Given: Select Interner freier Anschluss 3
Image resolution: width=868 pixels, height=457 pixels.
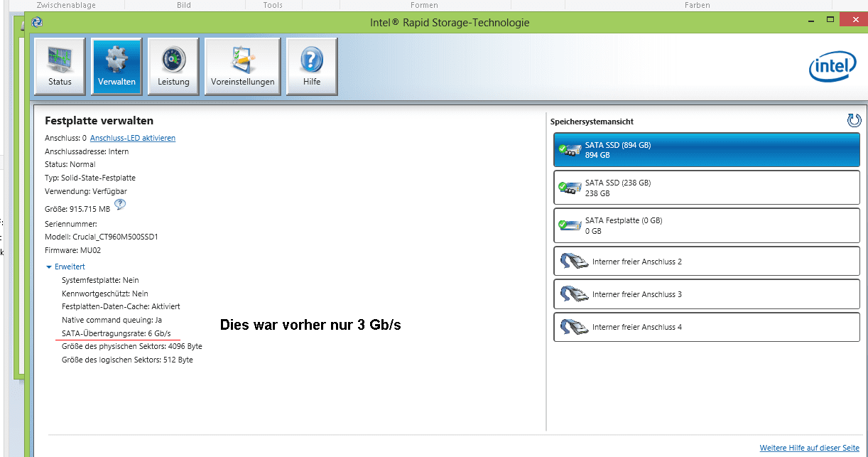Looking at the screenshot, I should pyautogui.click(x=706, y=294).
